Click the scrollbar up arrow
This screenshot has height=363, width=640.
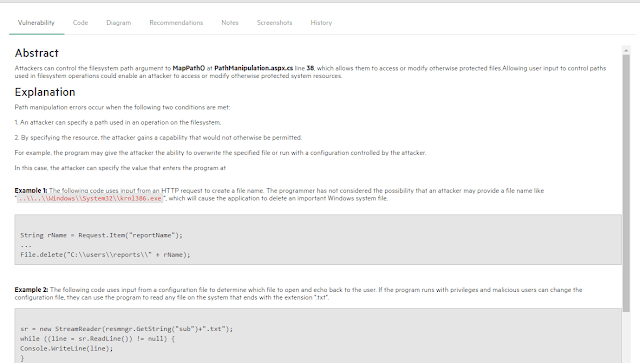[626, 50]
